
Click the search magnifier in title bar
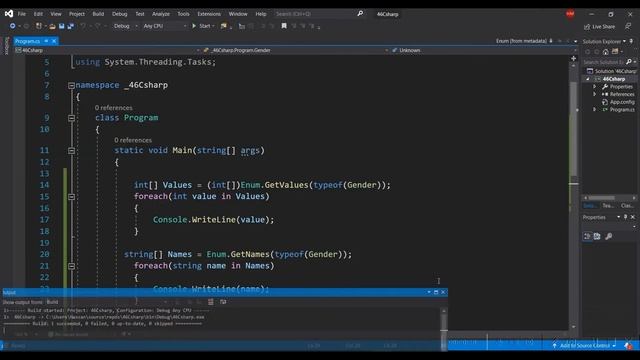click(x=360, y=13)
